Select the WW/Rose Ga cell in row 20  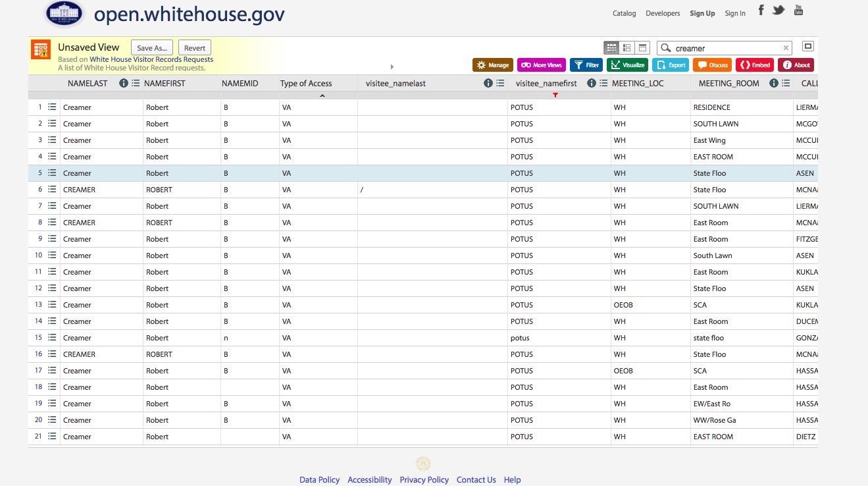click(742, 419)
